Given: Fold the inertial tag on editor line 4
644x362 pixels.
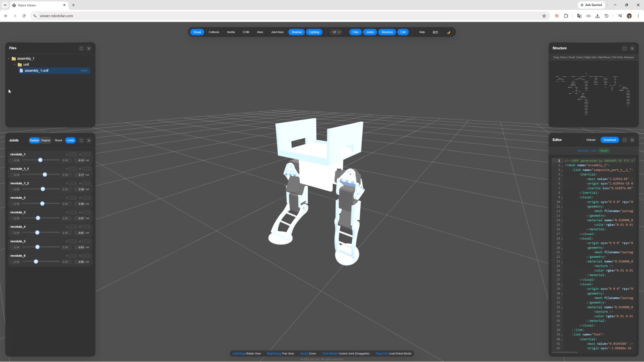Looking at the screenshot, I should point(562,175).
